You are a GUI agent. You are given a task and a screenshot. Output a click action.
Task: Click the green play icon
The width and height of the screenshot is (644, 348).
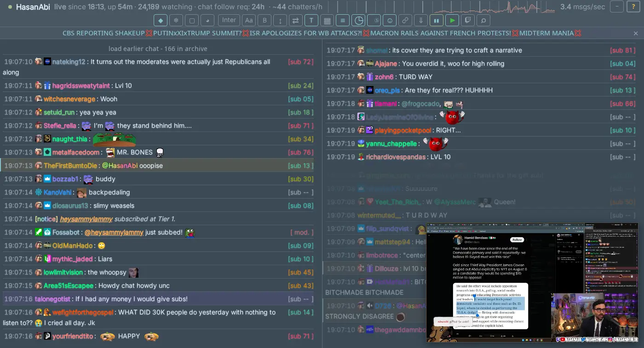coord(452,20)
